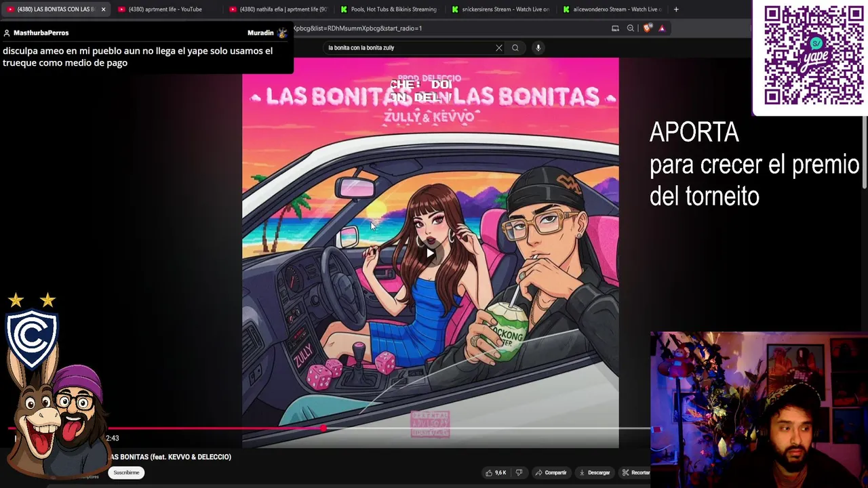Open the Compartir share button
The image size is (868, 488).
coord(551,472)
